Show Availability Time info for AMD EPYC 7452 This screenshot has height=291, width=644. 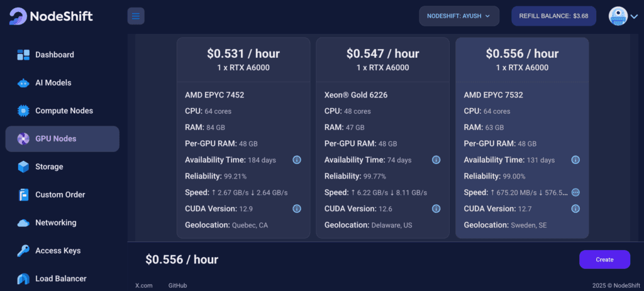click(x=297, y=160)
